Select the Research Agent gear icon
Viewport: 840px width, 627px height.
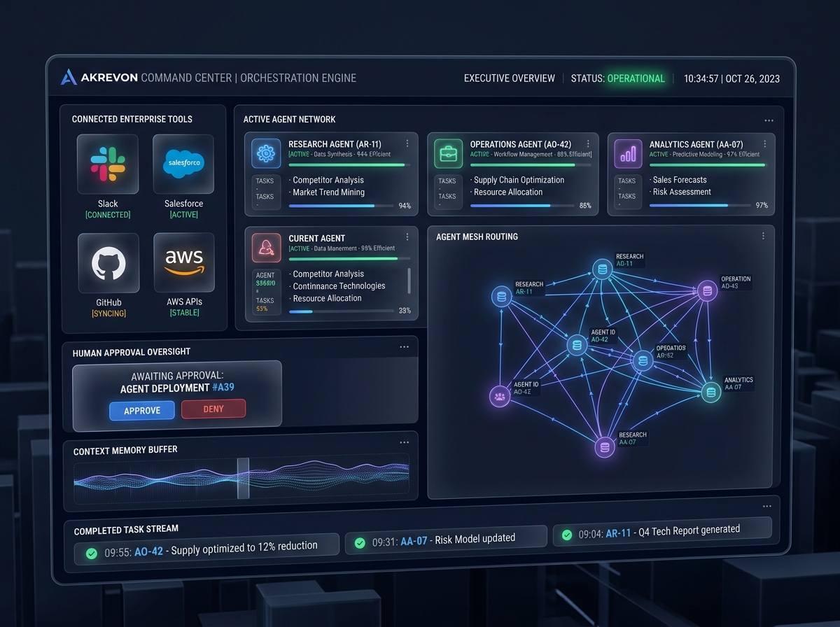(266, 153)
